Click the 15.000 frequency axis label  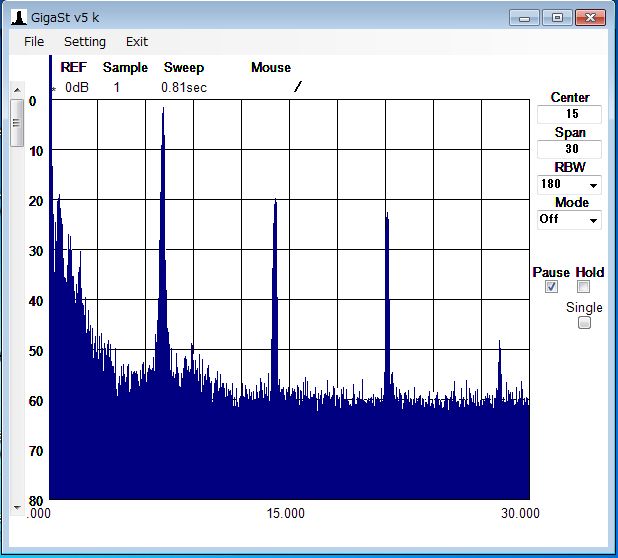[x=285, y=513]
